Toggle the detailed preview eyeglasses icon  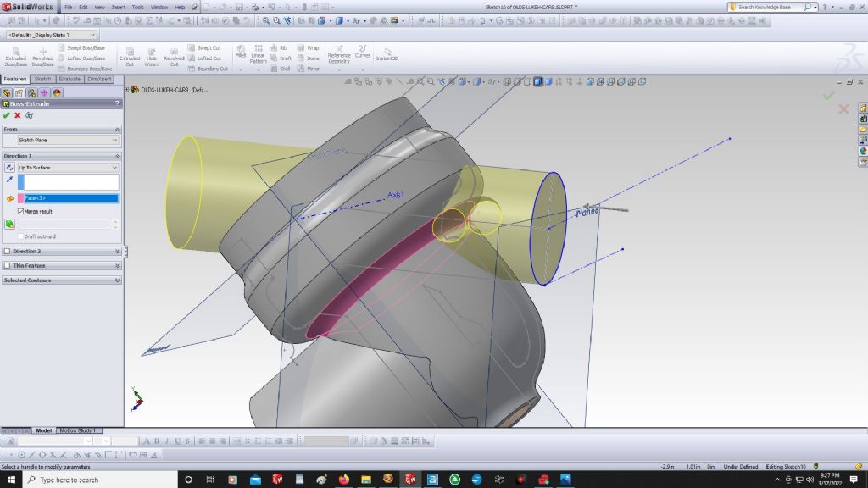point(30,115)
